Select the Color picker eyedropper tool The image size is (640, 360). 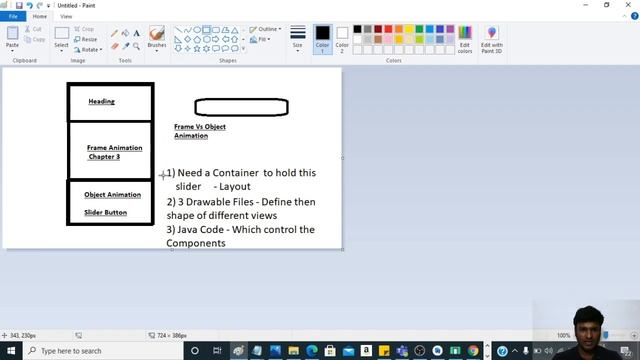point(125,47)
